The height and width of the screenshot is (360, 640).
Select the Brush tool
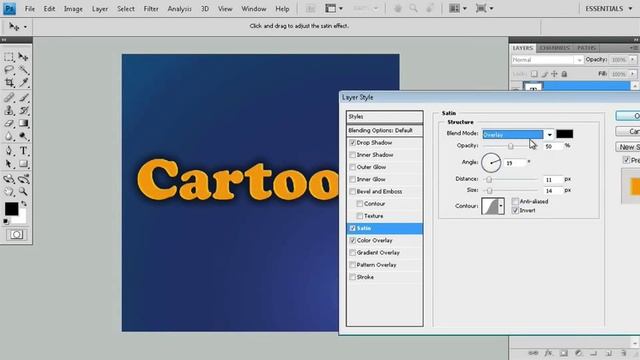point(23,97)
